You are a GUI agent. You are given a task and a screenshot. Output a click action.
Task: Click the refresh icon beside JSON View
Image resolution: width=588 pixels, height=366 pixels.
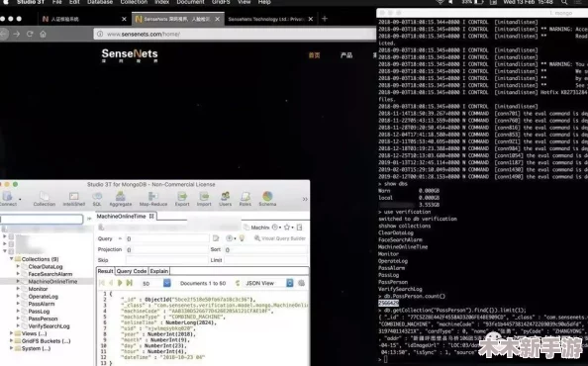pos(238,283)
